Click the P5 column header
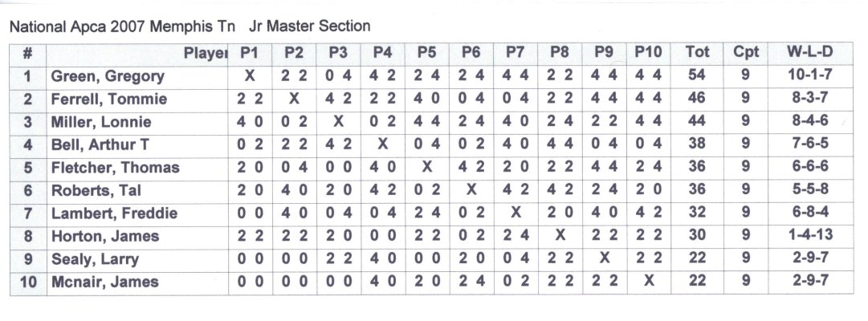Screen dimensions: 868x321 [426, 53]
